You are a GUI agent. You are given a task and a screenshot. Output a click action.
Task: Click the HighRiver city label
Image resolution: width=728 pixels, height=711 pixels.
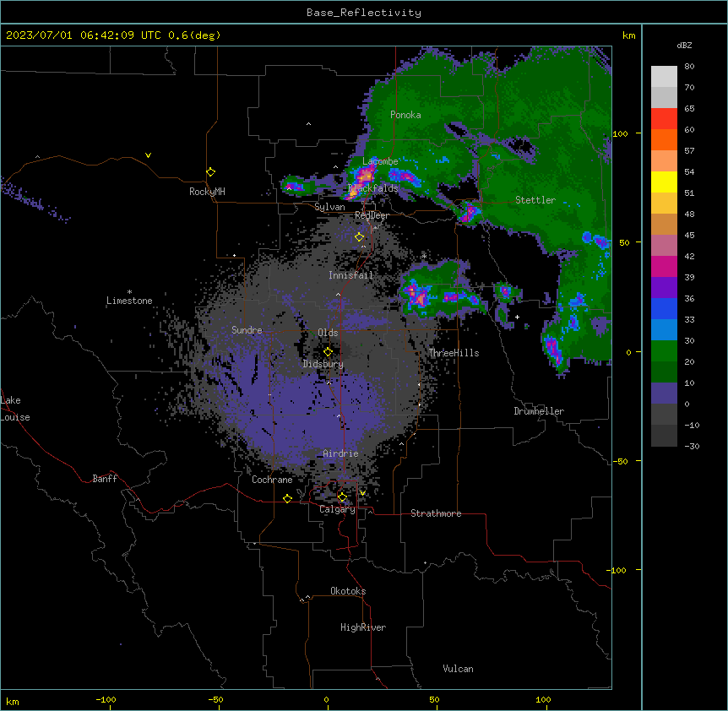[x=363, y=627]
